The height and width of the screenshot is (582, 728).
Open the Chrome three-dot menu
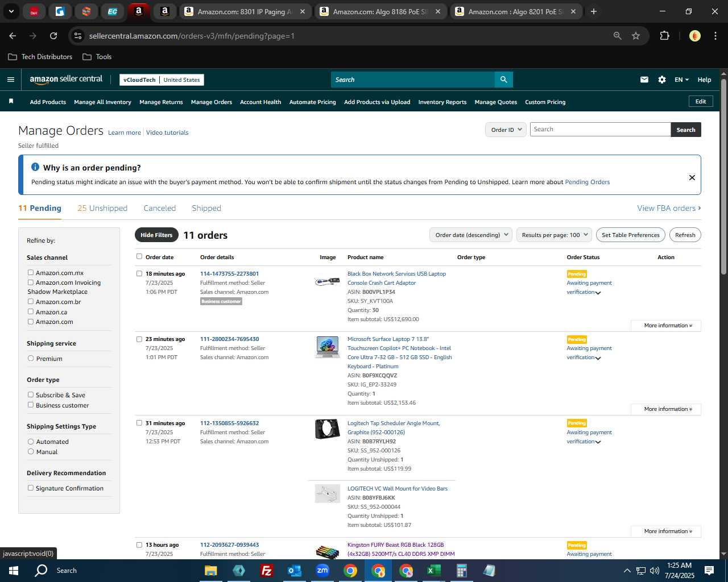714,36
